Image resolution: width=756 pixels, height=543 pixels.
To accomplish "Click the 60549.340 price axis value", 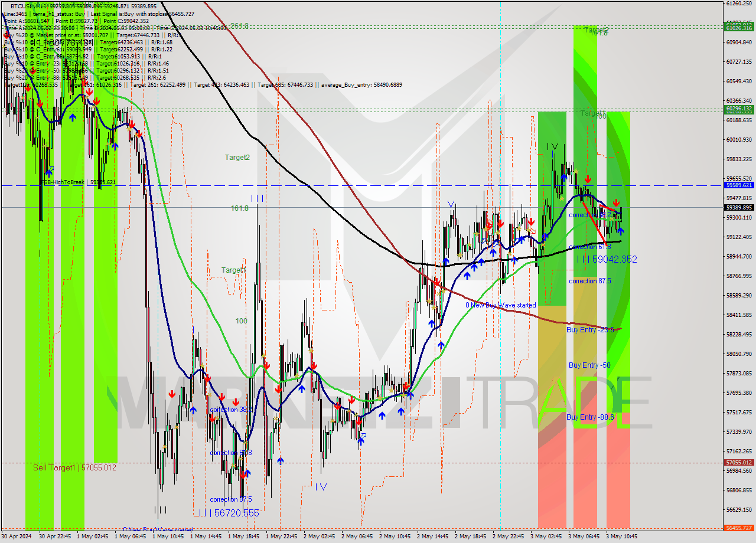I will click(x=739, y=81).
